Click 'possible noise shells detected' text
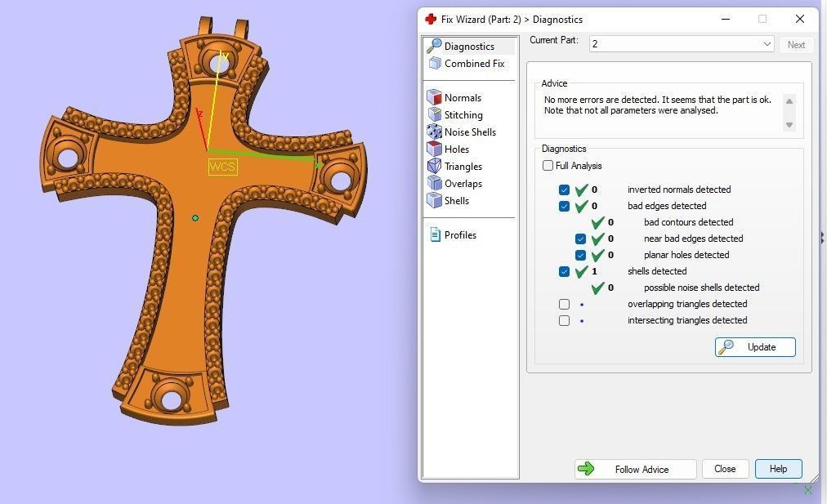This screenshot has height=504, width=827. coord(701,288)
